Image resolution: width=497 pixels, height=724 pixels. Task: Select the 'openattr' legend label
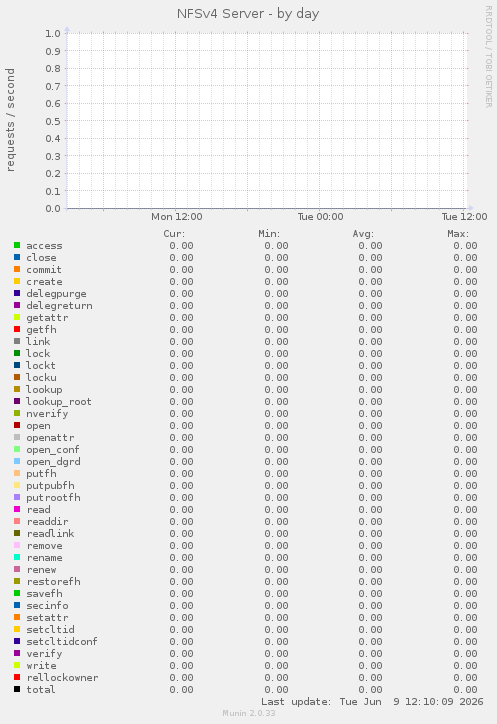point(50,438)
